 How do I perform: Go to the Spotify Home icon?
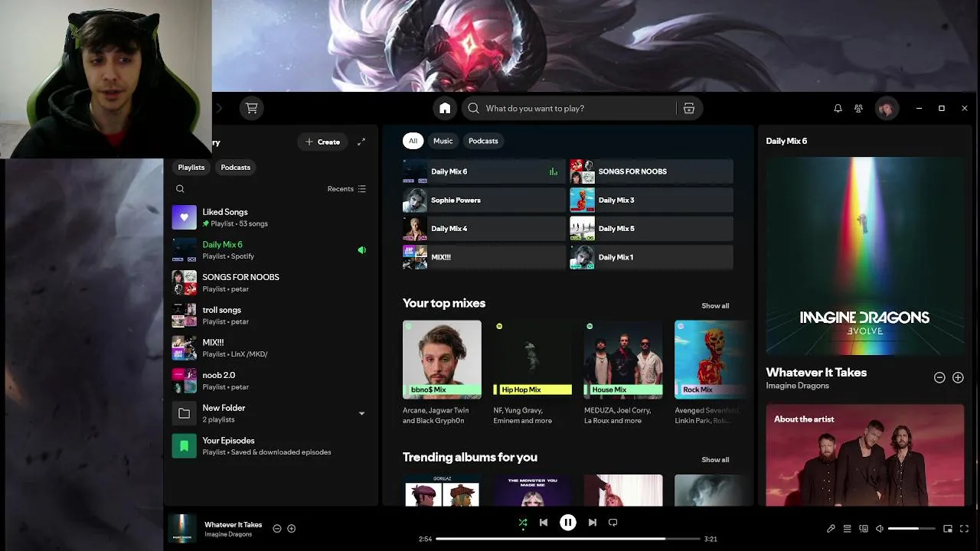point(445,108)
